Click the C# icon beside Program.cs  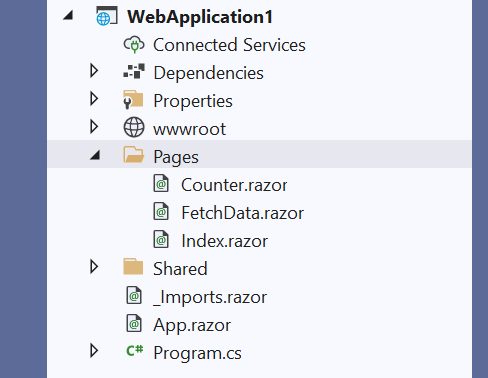135,351
